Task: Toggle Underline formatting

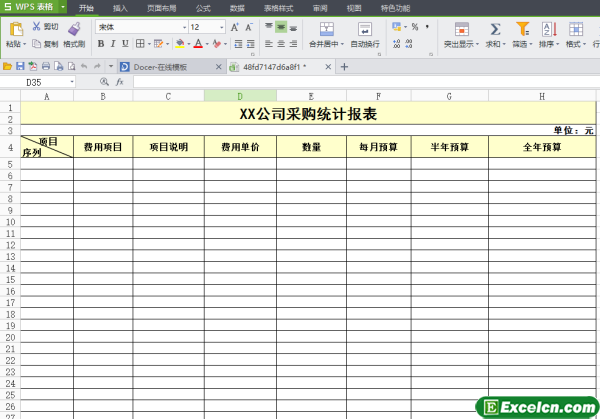Action: [x=126, y=44]
